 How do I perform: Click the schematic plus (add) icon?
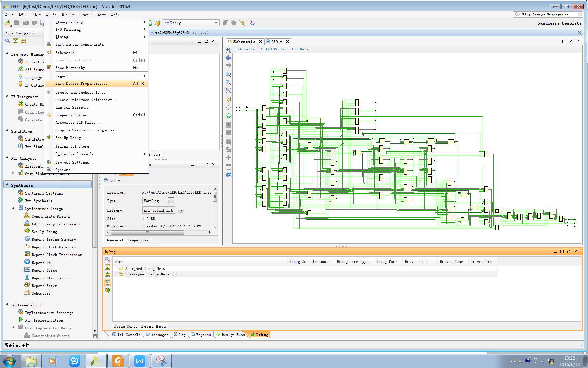tap(229, 157)
